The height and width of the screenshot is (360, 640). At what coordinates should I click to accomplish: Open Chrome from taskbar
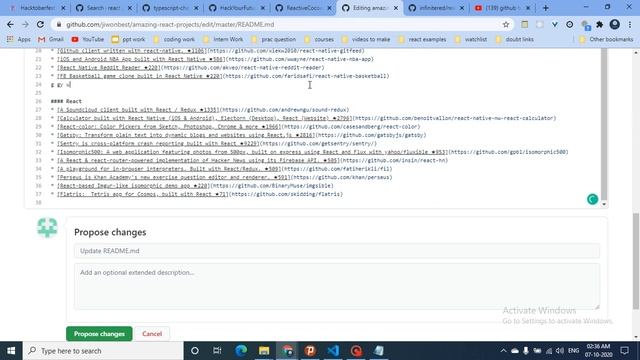(287, 351)
